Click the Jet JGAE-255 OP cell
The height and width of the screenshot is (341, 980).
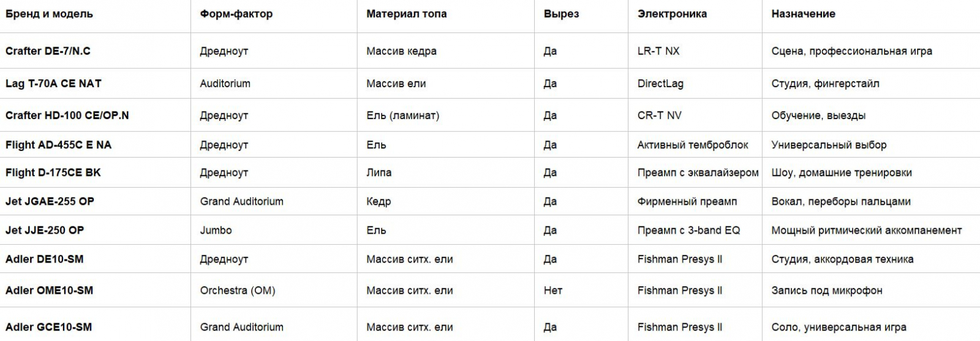tap(50, 201)
